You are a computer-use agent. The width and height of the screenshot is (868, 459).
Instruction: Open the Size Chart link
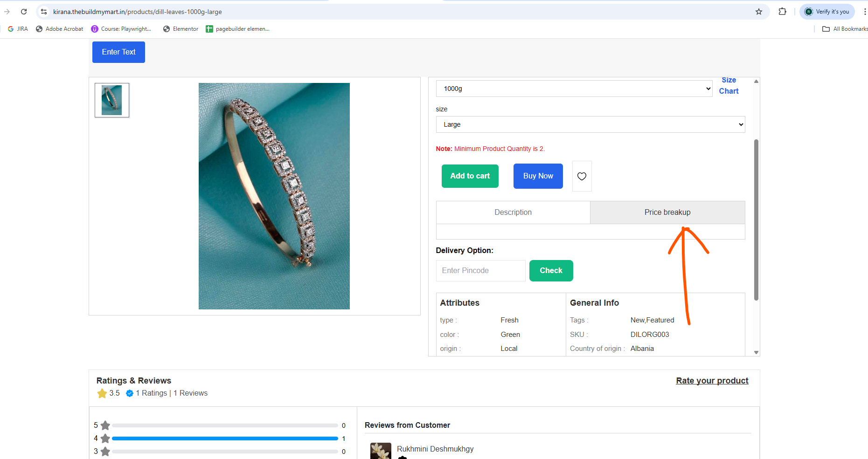729,86
